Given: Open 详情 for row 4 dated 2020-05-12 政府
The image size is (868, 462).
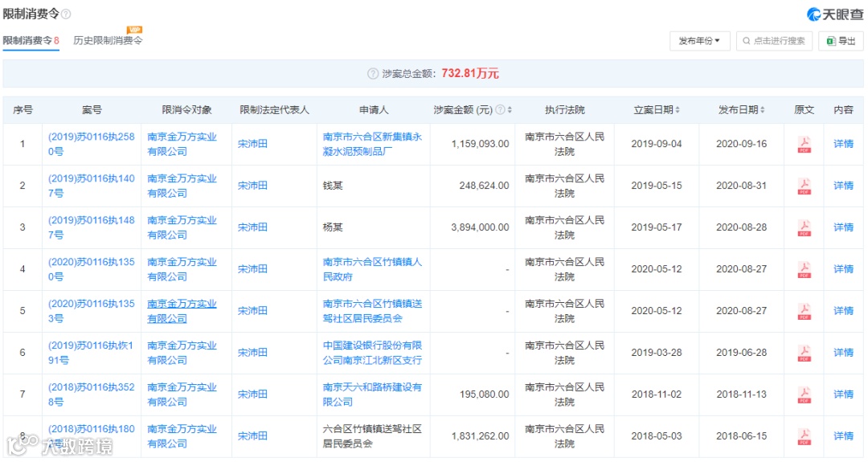Looking at the screenshot, I should [844, 269].
